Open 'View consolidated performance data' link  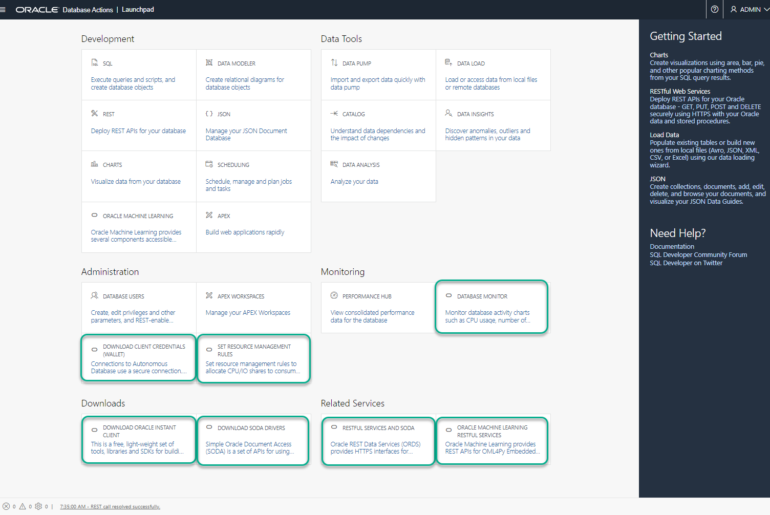click(372, 317)
